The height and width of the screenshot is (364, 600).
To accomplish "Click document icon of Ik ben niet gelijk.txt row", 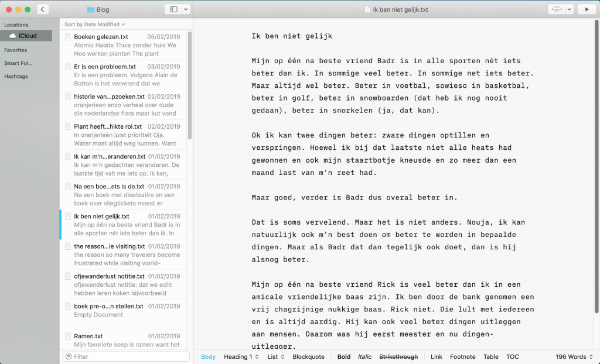I will click(68, 216).
